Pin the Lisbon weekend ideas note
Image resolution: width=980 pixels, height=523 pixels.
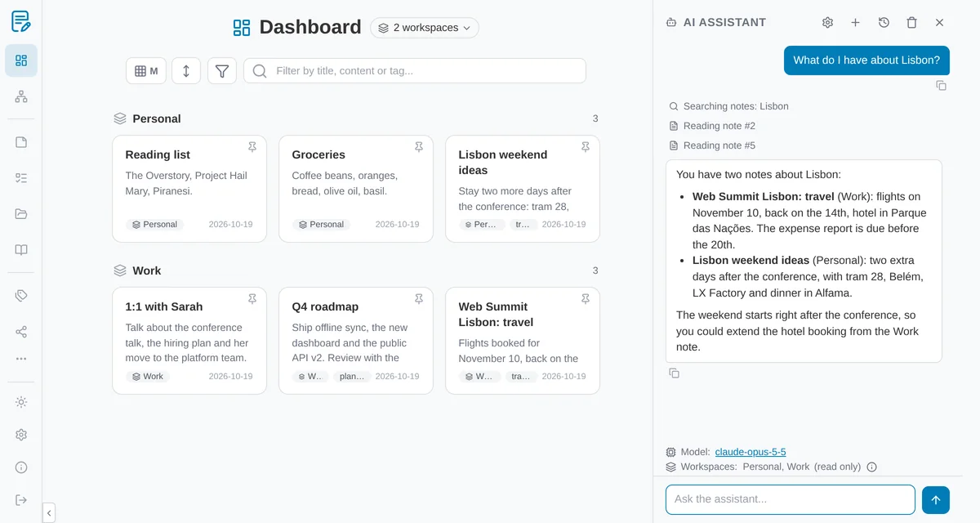[586, 147]
